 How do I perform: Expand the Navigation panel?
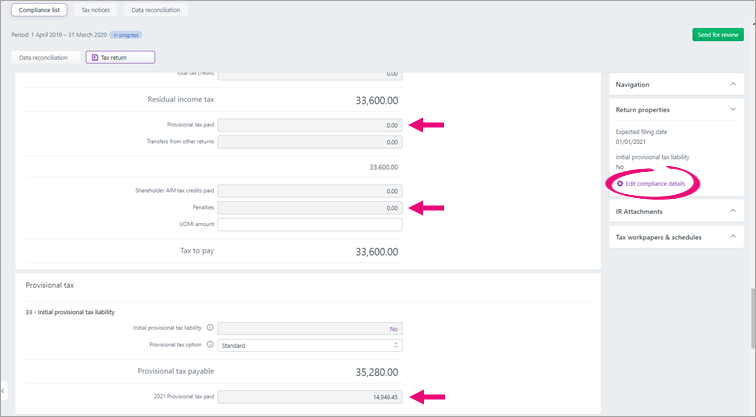[732, 85]
